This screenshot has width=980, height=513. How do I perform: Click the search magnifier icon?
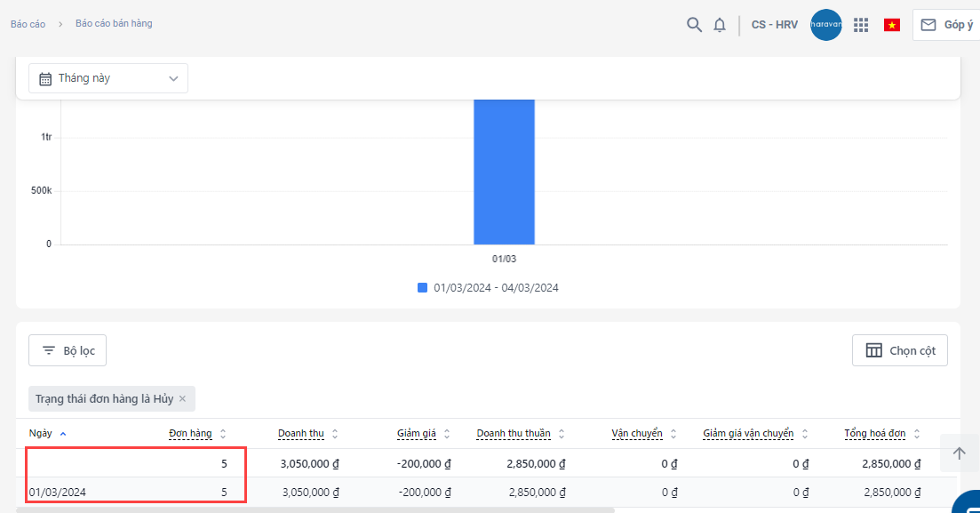pos(694,25)
